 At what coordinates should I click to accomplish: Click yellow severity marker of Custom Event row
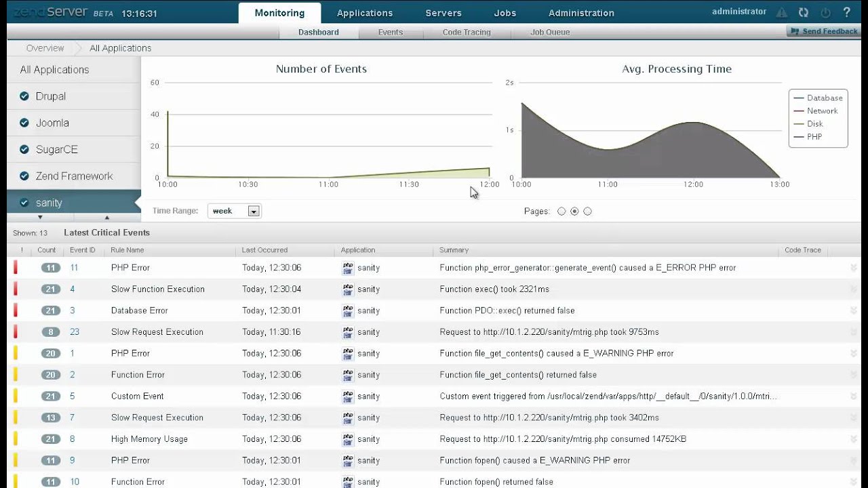pos(16,396)
